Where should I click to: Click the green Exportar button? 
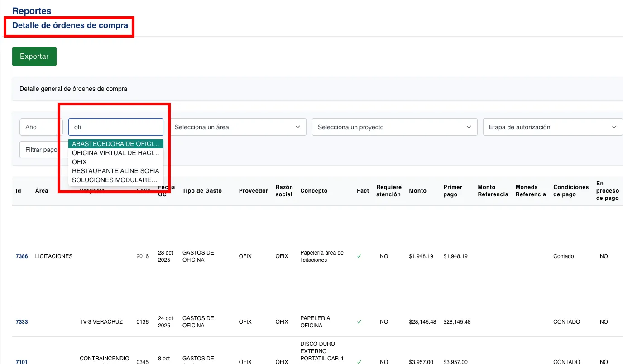[x=34, y=57]
